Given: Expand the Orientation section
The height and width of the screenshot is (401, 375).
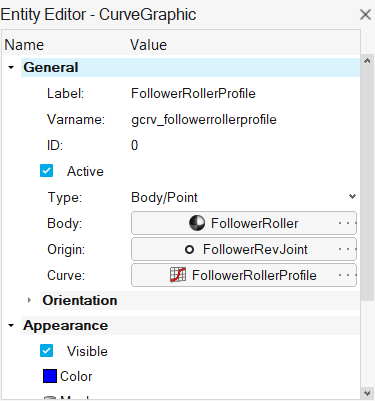Looking at the screenshot, I should [x=29, y=300].
